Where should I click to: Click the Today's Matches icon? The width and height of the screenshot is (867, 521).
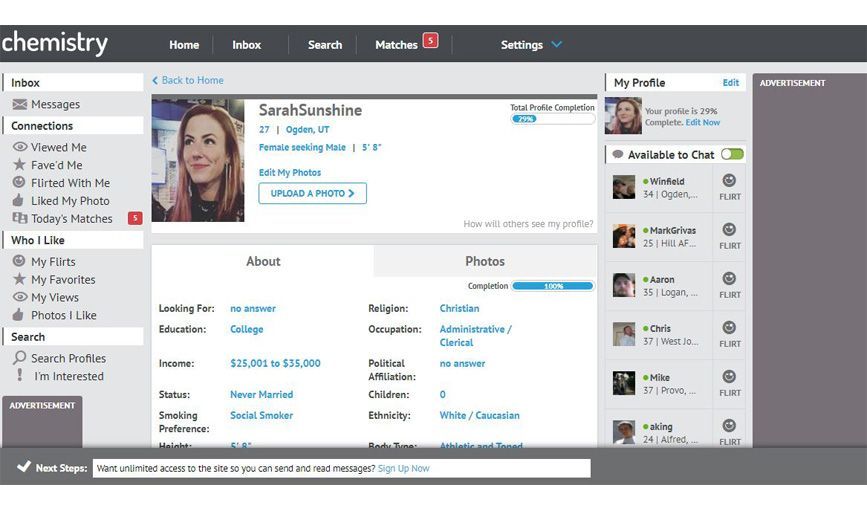pos(19,218)
